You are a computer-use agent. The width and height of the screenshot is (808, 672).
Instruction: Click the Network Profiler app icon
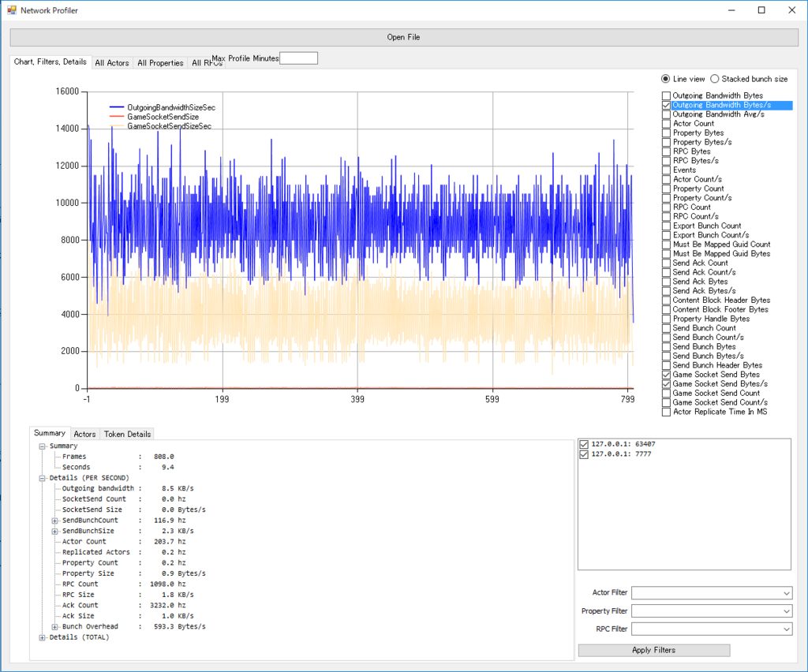[x=11, y=9]
